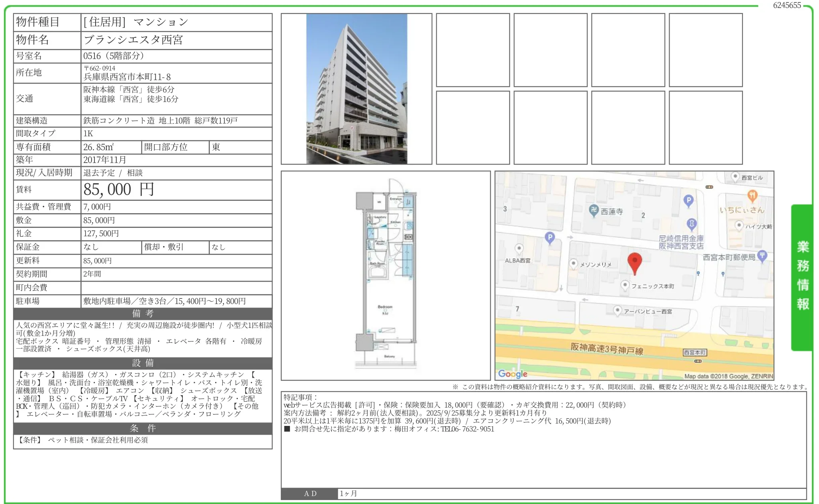Click the アーバンビュー西宮 map pin
Viewport: 819px width, 504px height.
pyautogui.click(x=617, y=310)
